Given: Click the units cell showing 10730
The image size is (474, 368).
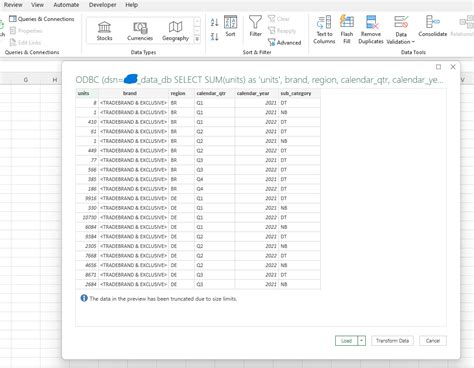Looking at the screenshot, I should [x=87, y=217].
